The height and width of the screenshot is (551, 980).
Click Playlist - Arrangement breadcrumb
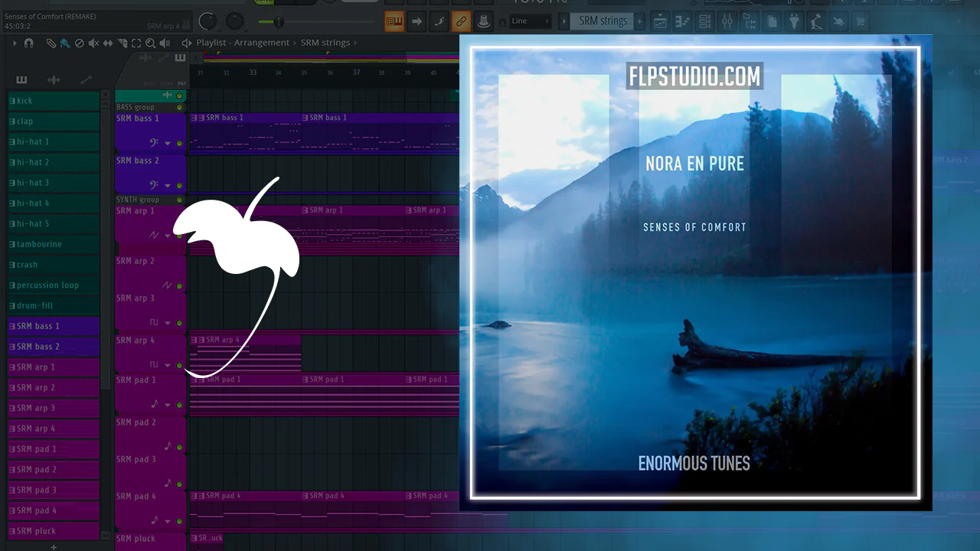pos(243,43)
